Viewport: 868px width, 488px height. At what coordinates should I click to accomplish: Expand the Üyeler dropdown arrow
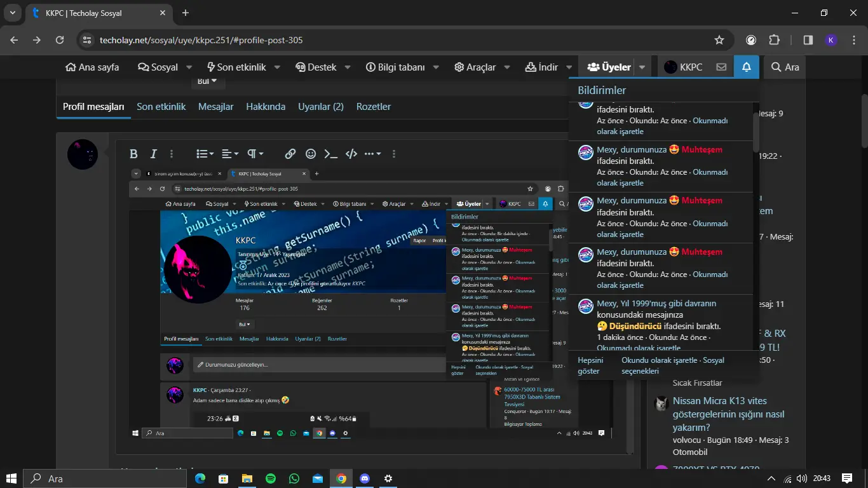[642, 67]
